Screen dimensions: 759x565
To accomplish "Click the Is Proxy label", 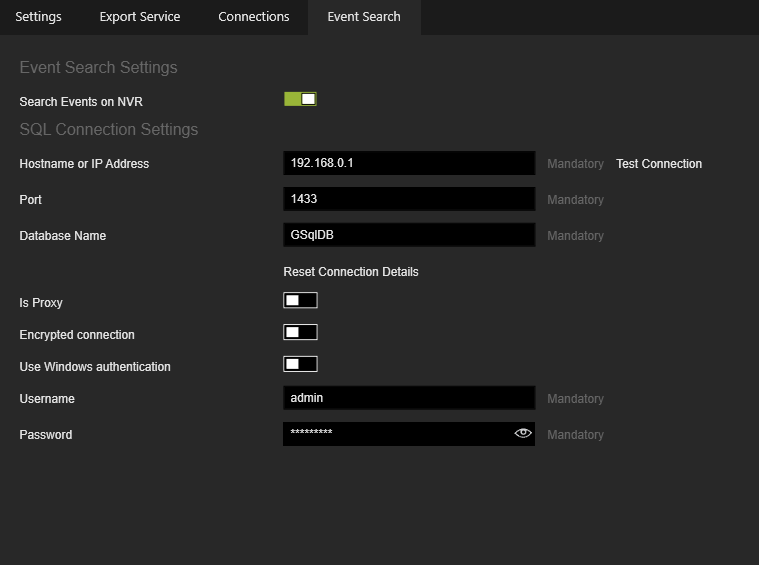I will tap(41, 303).
